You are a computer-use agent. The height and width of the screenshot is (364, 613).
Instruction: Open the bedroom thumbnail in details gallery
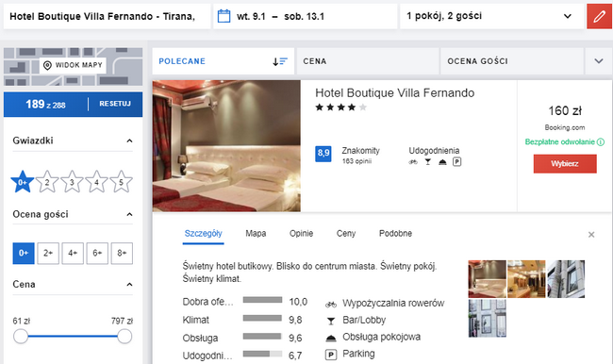[488, 279]
